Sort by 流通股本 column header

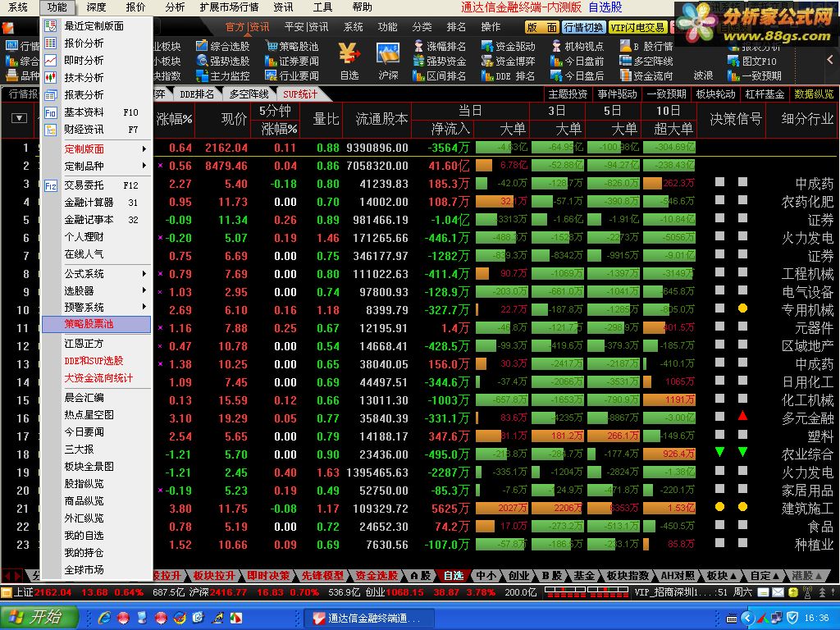click(381, 120)
